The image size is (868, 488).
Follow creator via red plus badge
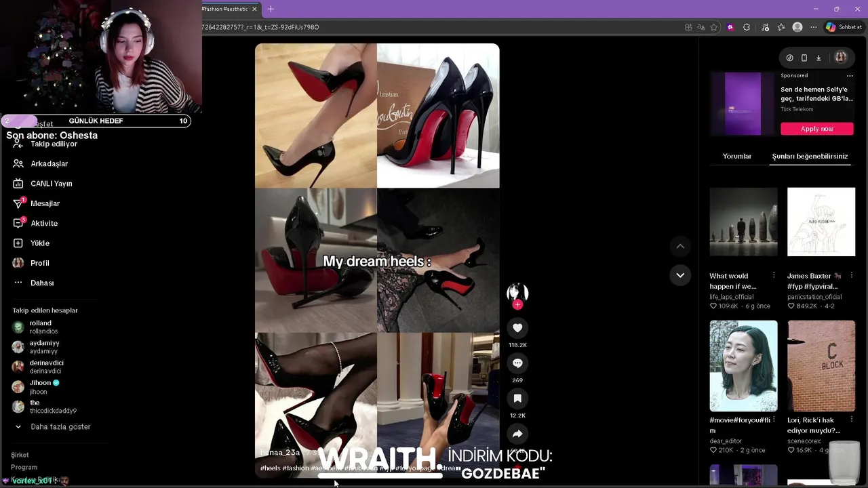click(x=517, y=305)
